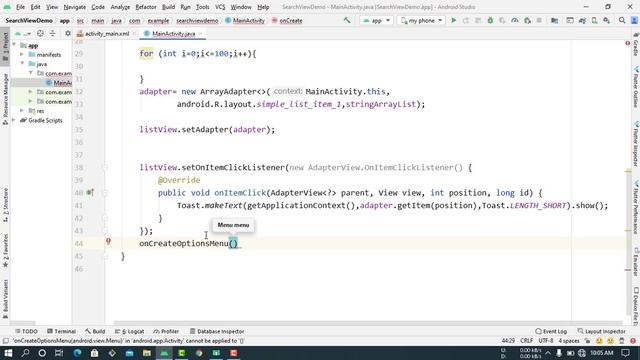Open the Logcat tool window
The width and height of the screenshot is (640, 360).
pyautogui.click(x=130, y=331)
